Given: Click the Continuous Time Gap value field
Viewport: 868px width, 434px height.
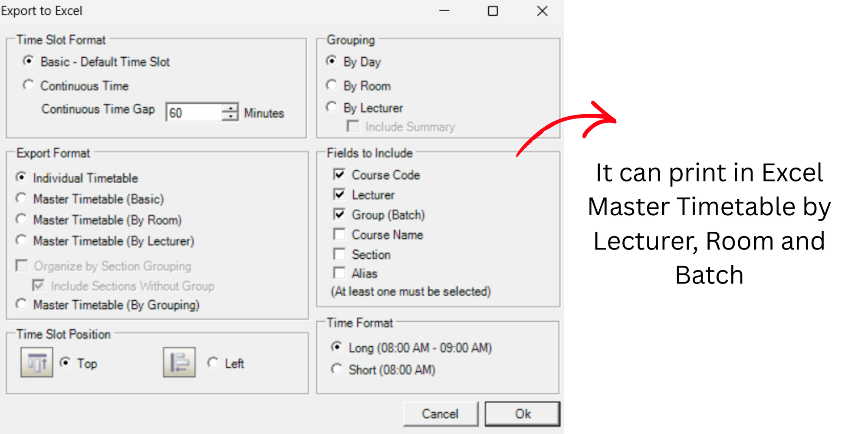Looking at the screenshot, I should [194, 112].
